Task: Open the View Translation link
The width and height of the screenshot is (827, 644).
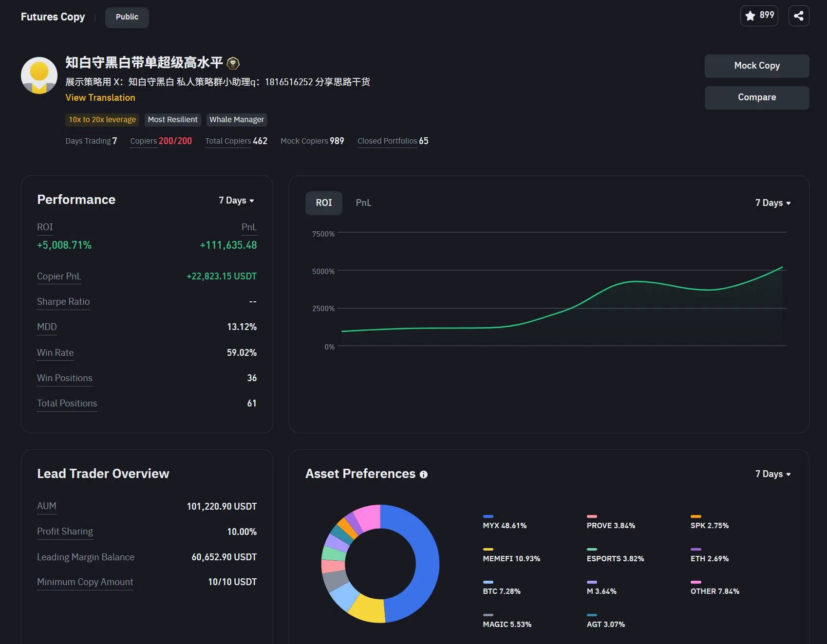Action: (x=100, y=98)
